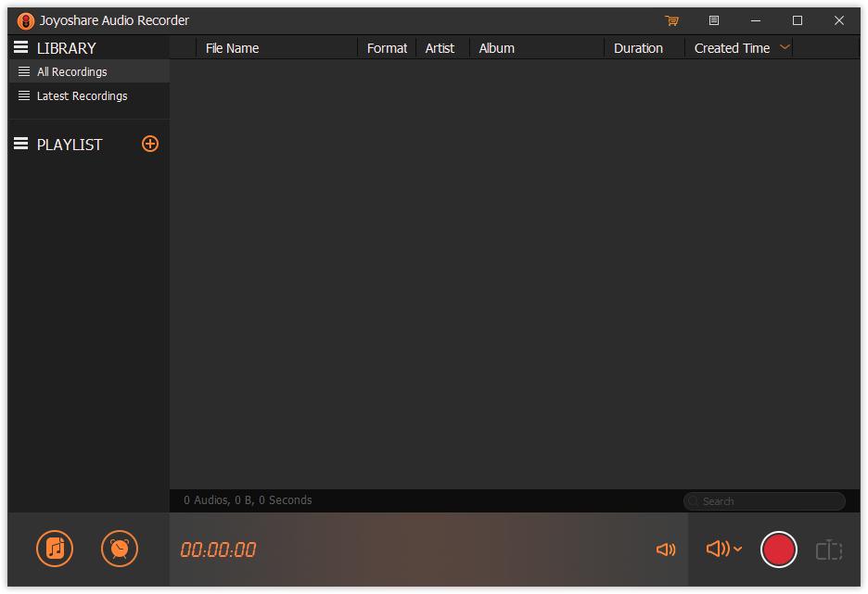The image size is (868, 594).
Task: Start capturing with the red Record button
Action: [779, 549]
